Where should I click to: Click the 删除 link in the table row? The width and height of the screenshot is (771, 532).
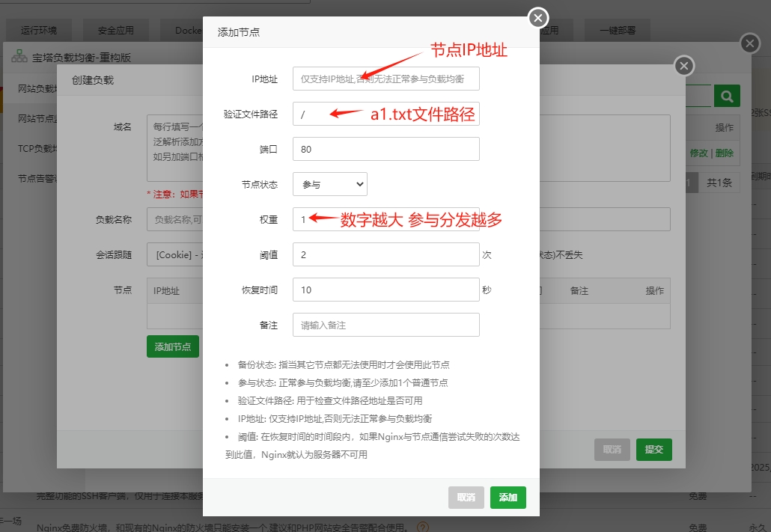tap(725, 153)
